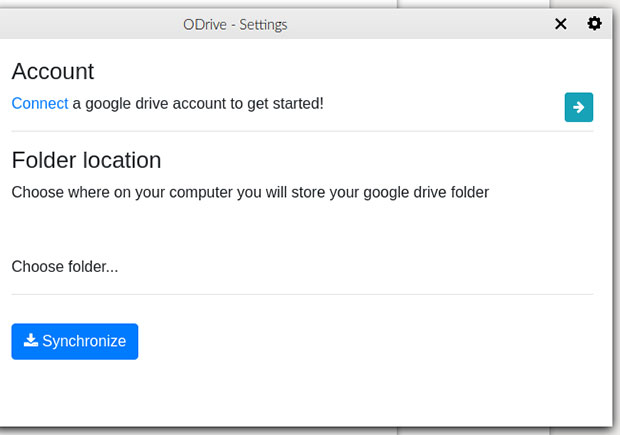Follow the Connect link for Google Drive
Screen dimensions: 620x435
pyautogui.click(x=40, y=104)
